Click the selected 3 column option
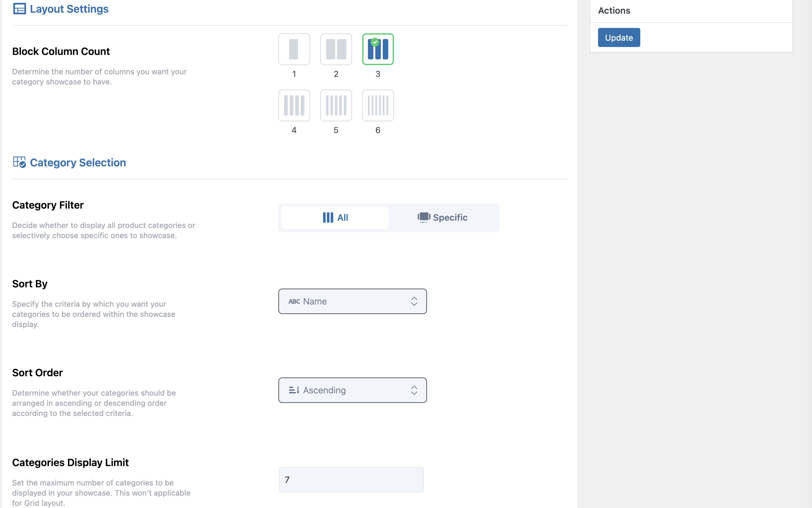 (x=378, y=49)
